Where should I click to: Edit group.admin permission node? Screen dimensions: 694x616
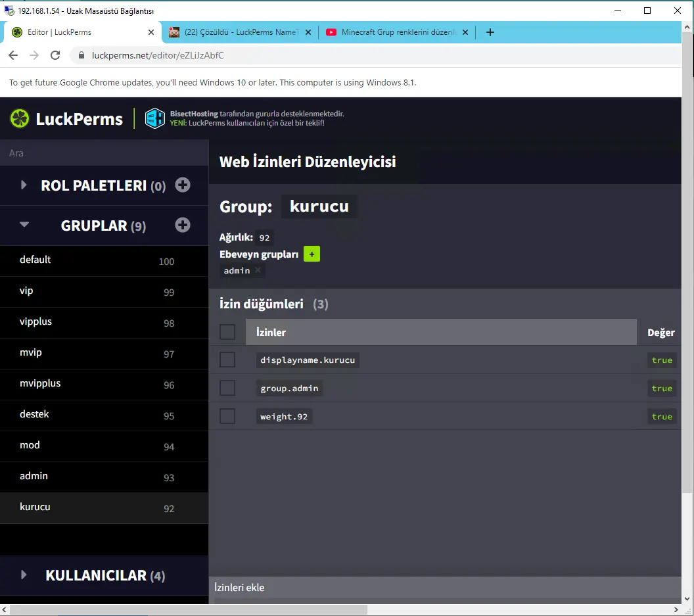click(x=289, y=389)
